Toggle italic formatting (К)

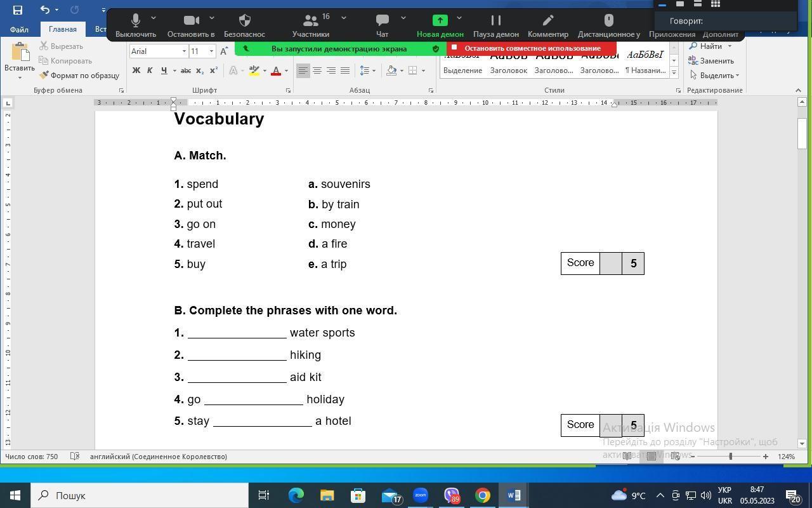coord(150,70)
